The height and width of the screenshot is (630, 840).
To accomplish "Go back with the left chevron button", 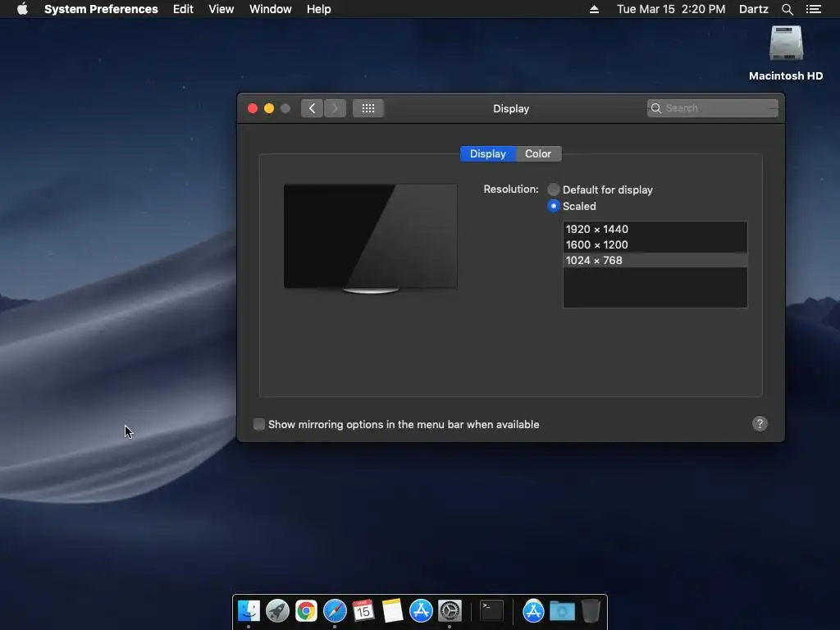I will (312, 108).
